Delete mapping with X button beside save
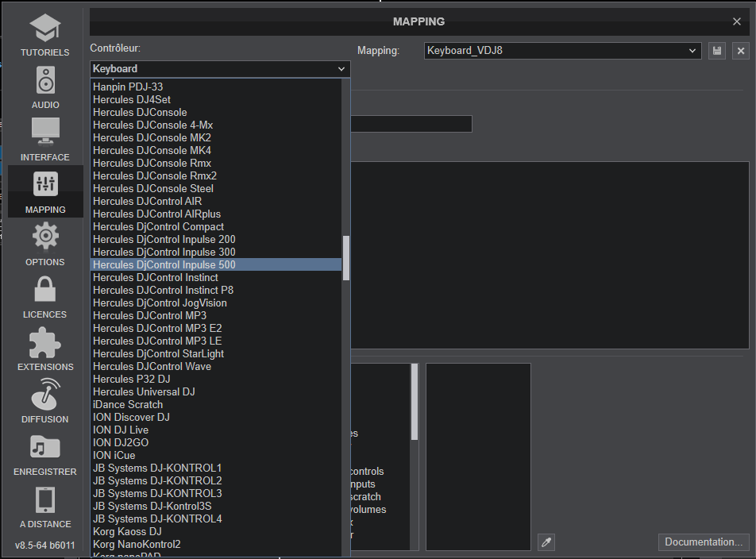The height and width of the screenshot is (559, 756). coord(741,51)
